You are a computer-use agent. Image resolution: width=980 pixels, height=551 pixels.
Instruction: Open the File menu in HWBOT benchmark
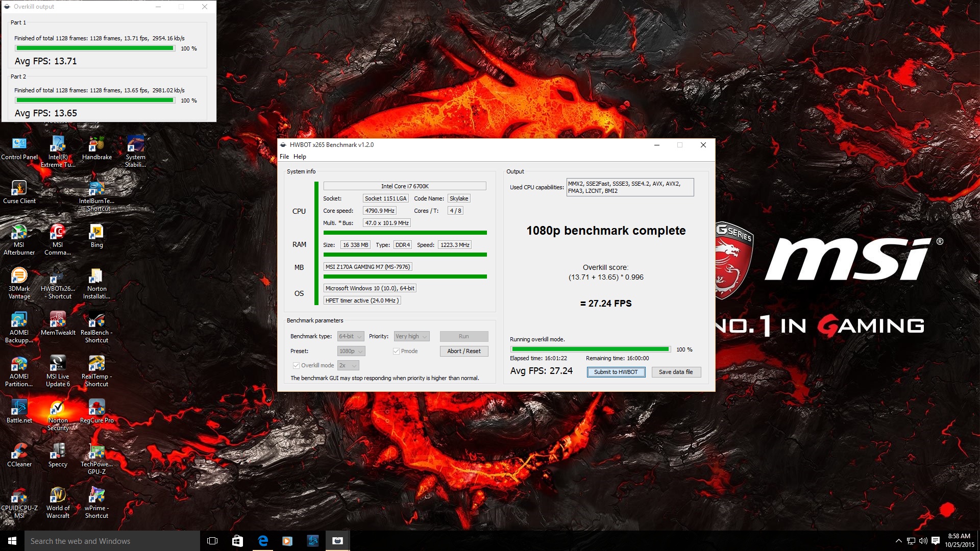284,157
